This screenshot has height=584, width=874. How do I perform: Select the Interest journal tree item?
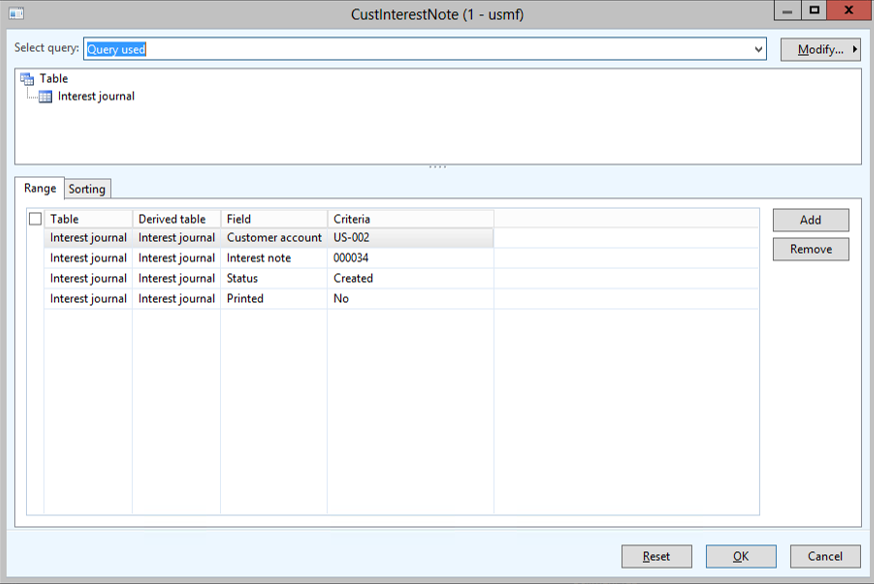tap(96, 97)
